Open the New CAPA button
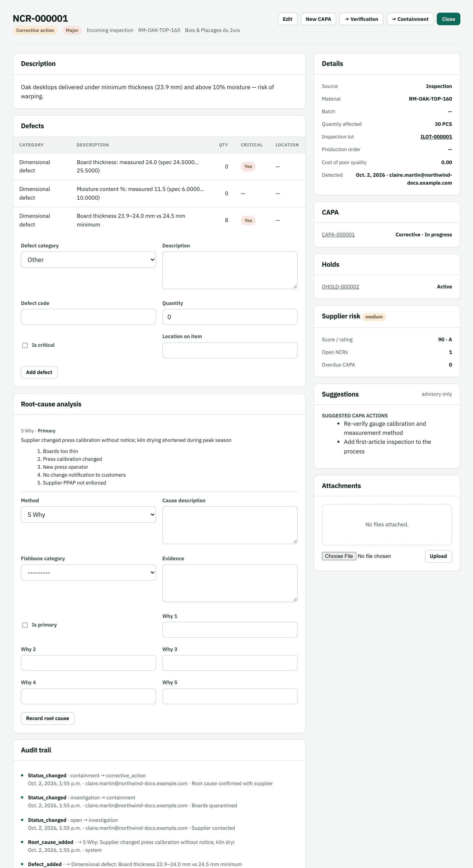 click(x=318, y=19)
